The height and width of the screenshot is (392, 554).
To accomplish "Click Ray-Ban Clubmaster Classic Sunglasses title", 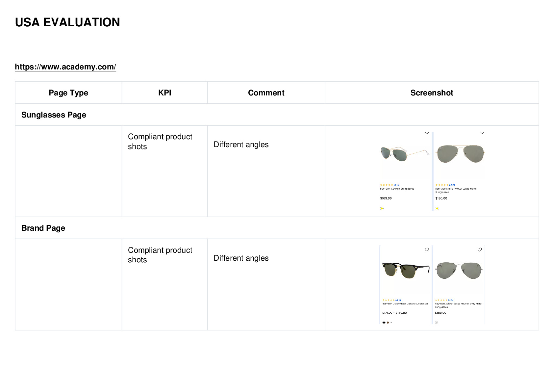I will pos(405,304).
